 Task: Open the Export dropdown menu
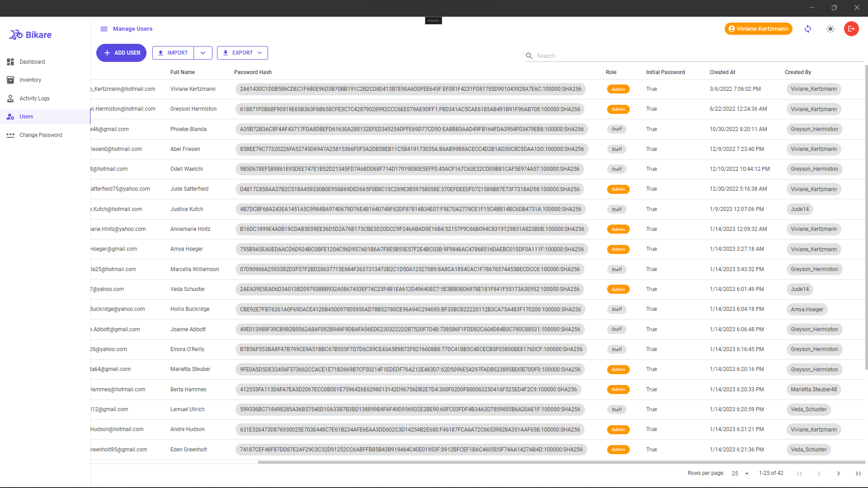[x=242, y=53]
